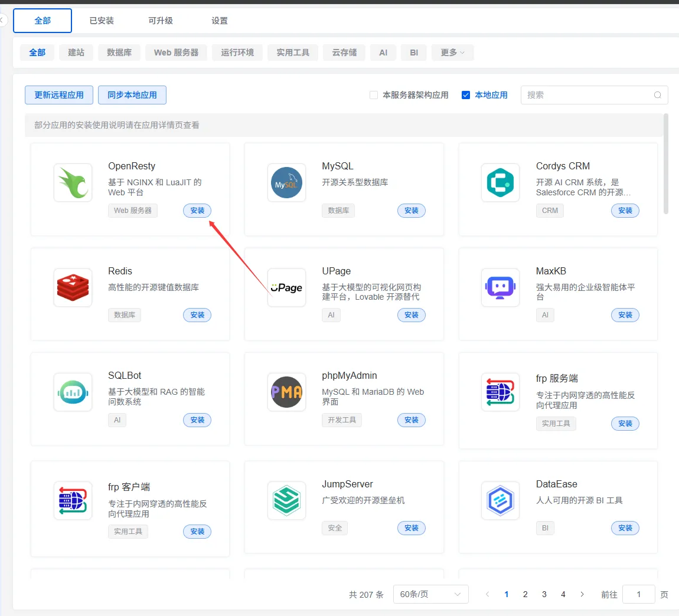The width and height of the screenshot is (679, 616).
Task: Enable the 本服务器架构应用 checkbox
Action: tap(374, 95)
